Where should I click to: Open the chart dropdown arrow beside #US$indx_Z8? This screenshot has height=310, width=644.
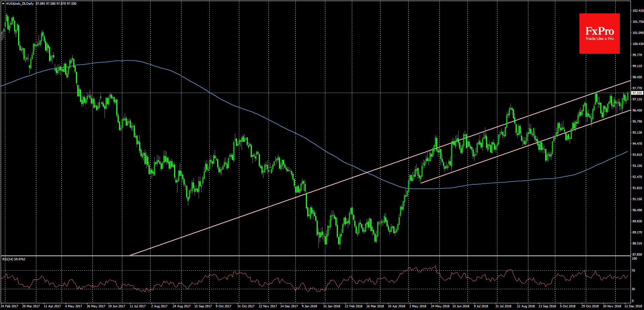coord(3,4)
